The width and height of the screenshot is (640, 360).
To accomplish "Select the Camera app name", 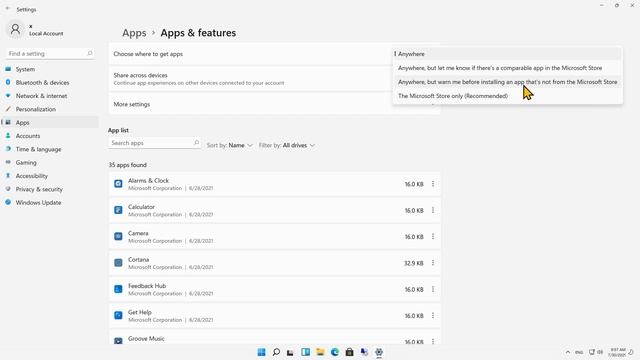I will point(138,233).
